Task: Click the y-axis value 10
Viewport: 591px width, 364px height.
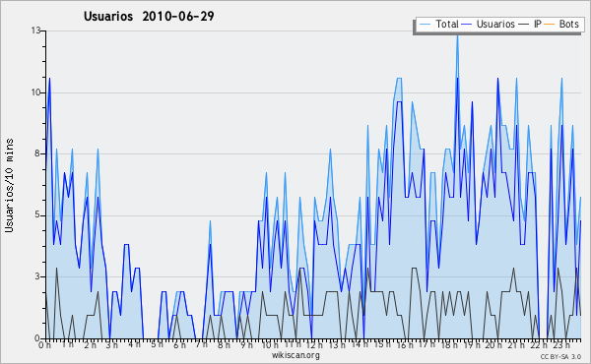Action: (35, 92)
